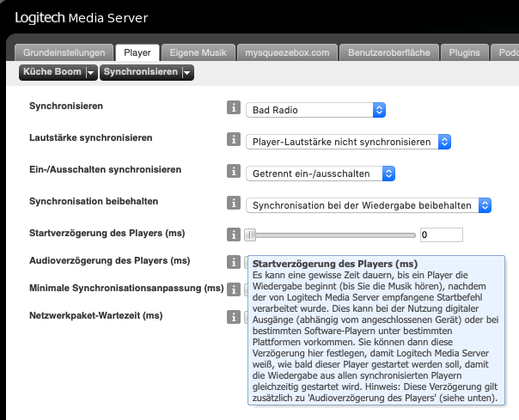The height and width of the screenshot is (420, 519).
Task: Click info icon for Startverzögerung des Players
Action: tap(232, 234)
